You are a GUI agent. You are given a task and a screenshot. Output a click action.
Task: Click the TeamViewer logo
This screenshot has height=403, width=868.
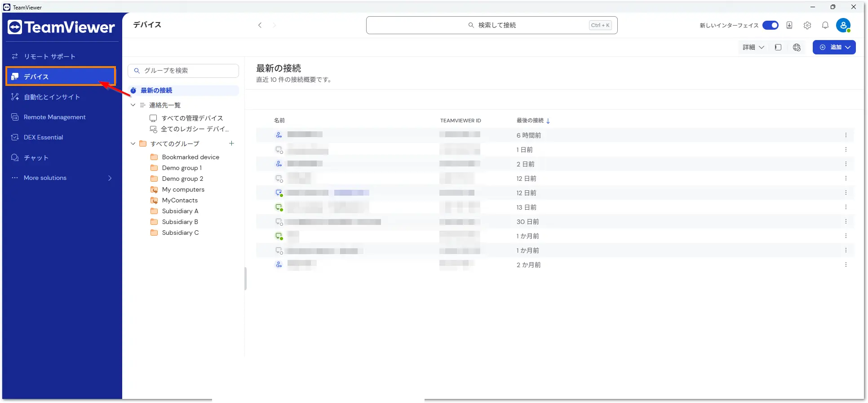tap(62, 27)
